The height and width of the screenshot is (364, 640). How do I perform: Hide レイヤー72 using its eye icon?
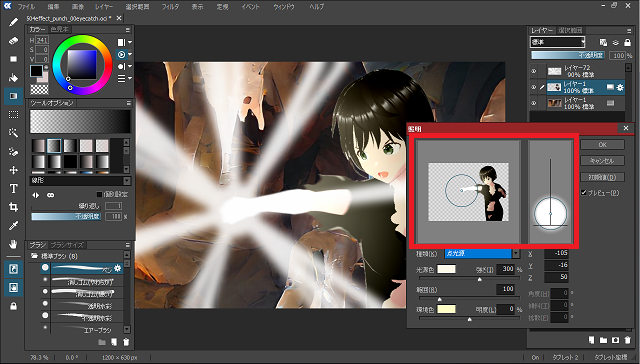(533, 71)
